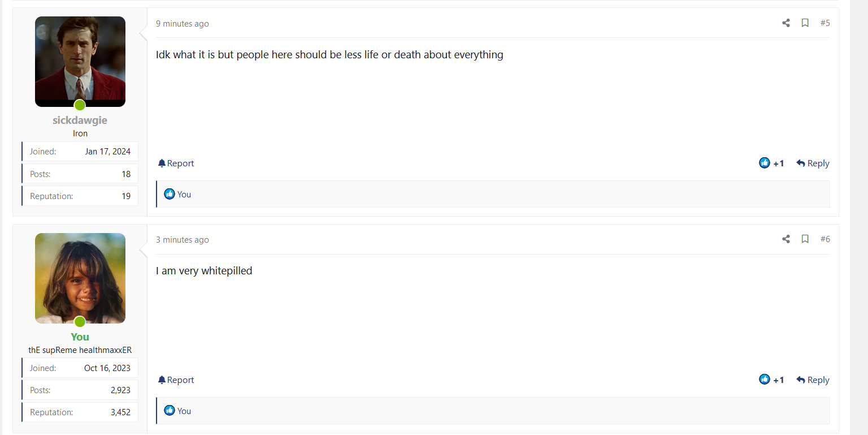Reply to sickdawgie's post
868x435 pixels.
813,163
